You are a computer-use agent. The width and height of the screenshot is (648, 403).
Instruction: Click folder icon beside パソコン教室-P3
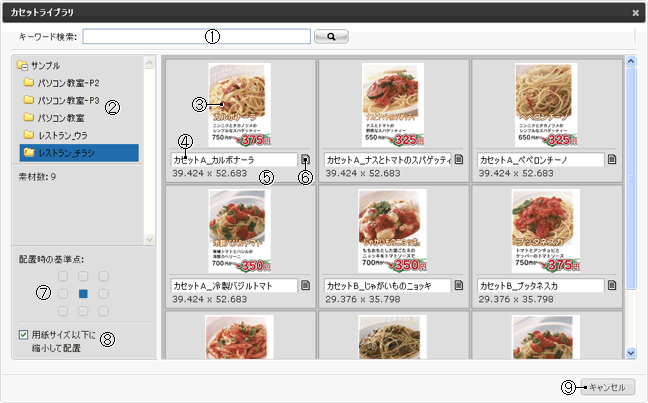(x=29, y=100)
